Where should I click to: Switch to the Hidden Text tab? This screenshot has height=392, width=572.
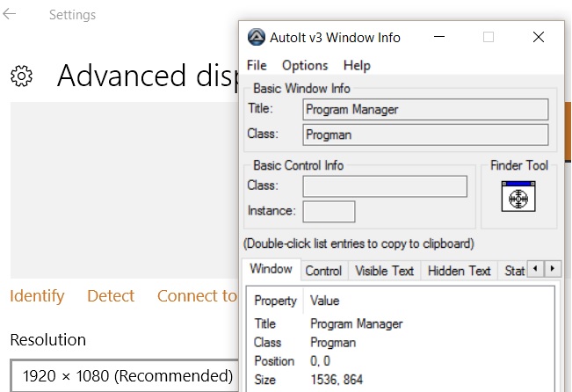click(x=459, y=271)
